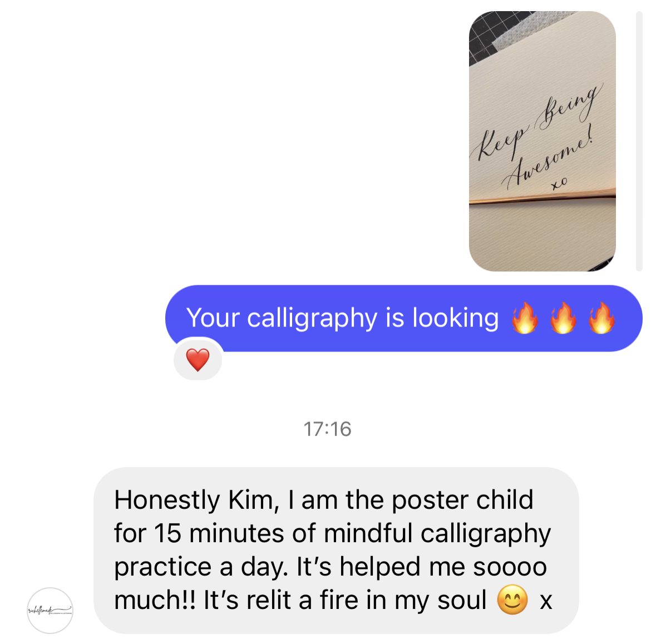Viewport: 656px width, 644px height.
Task: Click the word 'calligraphy' in blue bubble
Action: click(312, 319)
